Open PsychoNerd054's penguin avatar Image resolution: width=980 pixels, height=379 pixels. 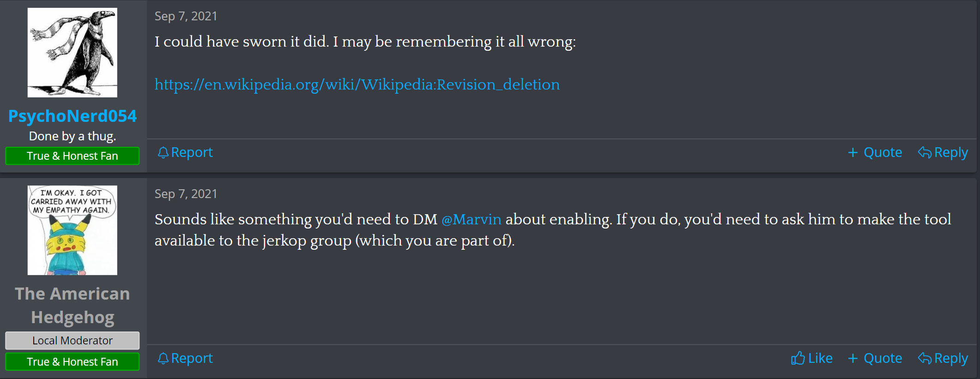pos(73,53)
